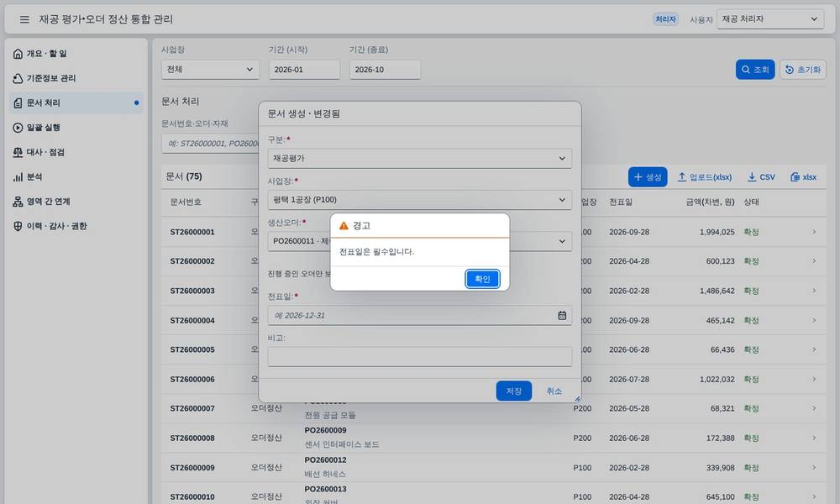Download list via CSV button

761,176
